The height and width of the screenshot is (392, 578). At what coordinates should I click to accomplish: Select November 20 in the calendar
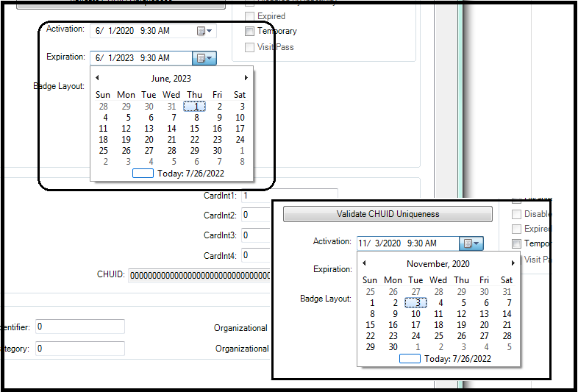click(484, 325)
